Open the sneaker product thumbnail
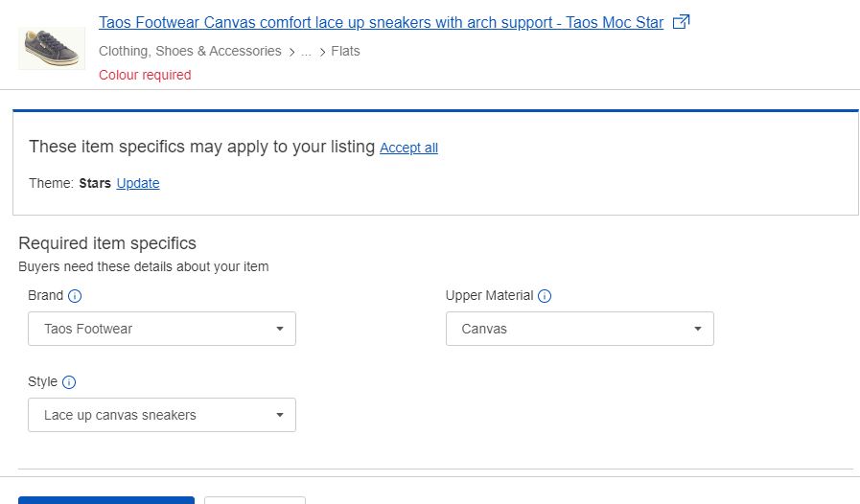The image size is (860, 504). tap(52, 48)
